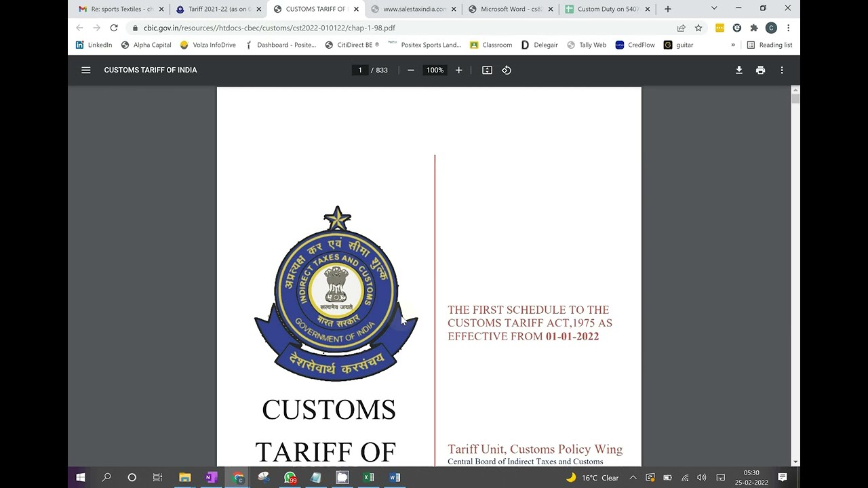Open the CredFlow bookmark
Image resolution: width=868 pixels, height=488 pixels.
tap(635, 45)
